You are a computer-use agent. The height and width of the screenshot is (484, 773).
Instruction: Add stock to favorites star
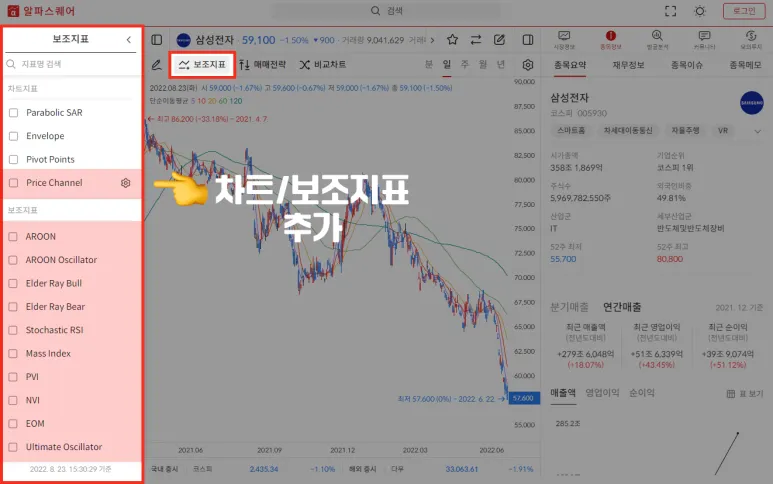pyautogui.click(x=453, y=40)
